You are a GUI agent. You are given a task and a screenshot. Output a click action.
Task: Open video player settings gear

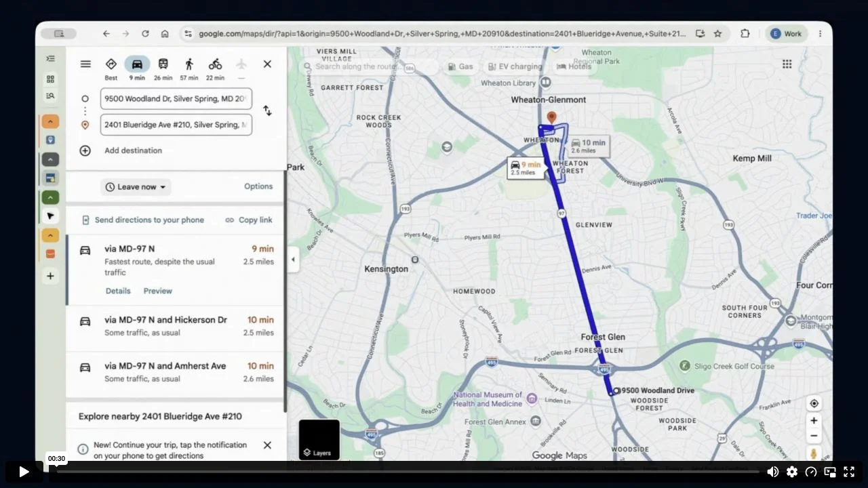coord(792,472)
